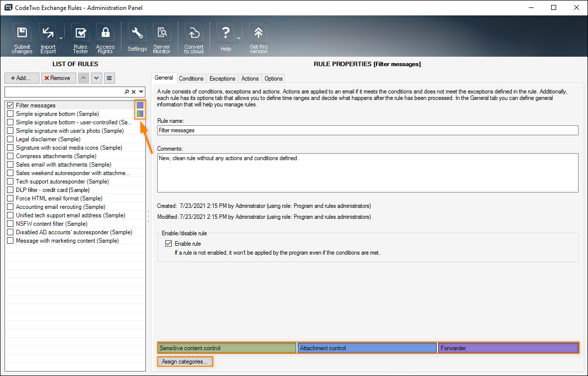Expand the Import Export dropdown arrow
588x376 pixels.
(61, 38)
